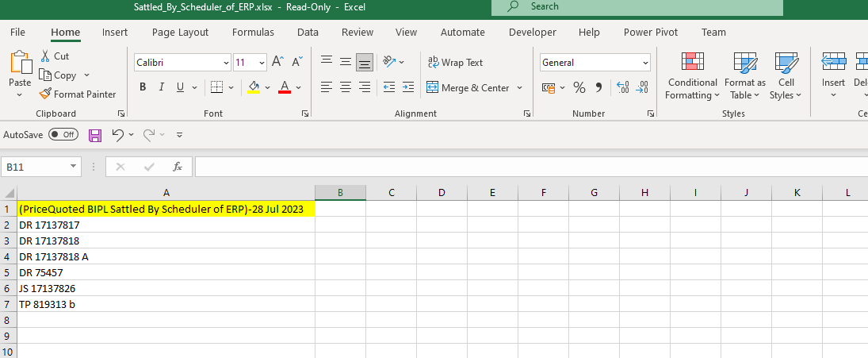This screenshot has width=868, height=358.
Task: Open Font settings dialog launcher
Action: point(305,114)
